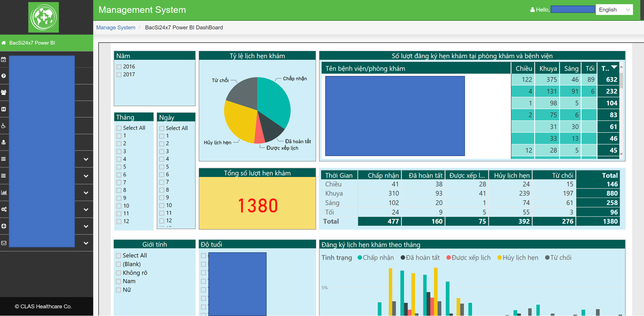This screenshot has width=644, height=316.
Task: Click the green medical globe logo
Action: coord(43,17)
